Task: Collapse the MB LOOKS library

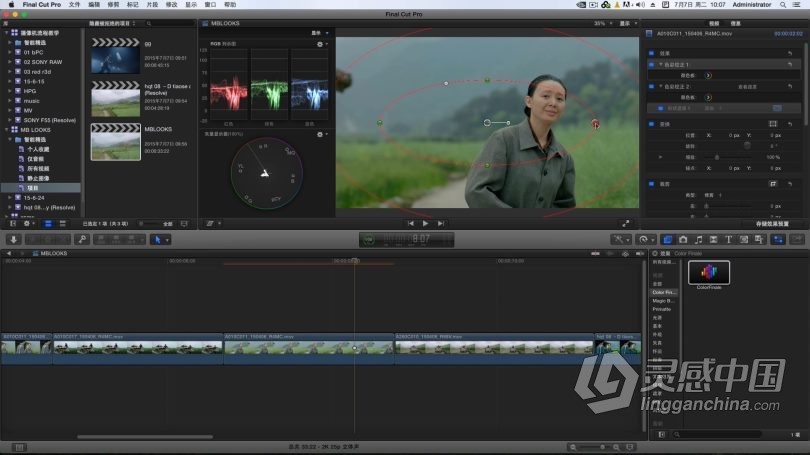Action: (x=7, y=130)
